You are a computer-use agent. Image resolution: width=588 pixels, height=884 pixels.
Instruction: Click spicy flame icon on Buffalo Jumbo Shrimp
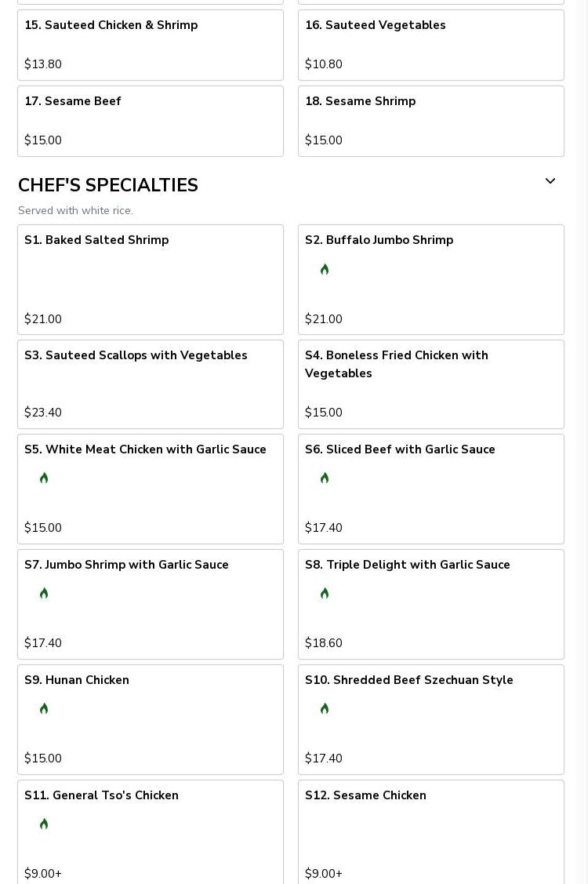[x=324, y=270]
